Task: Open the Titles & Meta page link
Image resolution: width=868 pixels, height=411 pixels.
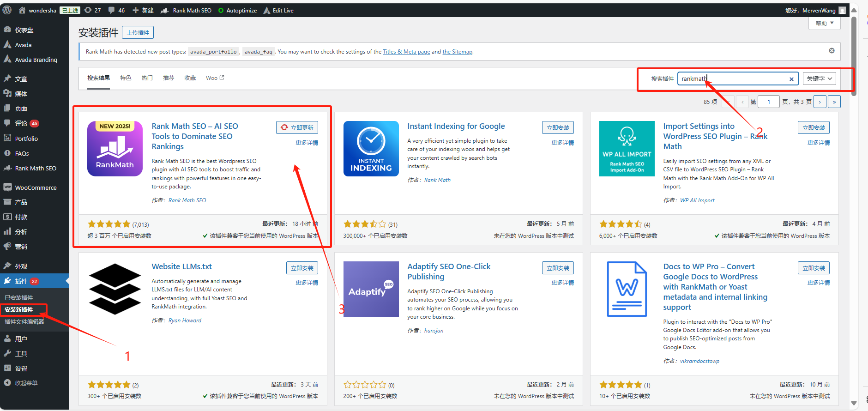Action: click(406, 52)
